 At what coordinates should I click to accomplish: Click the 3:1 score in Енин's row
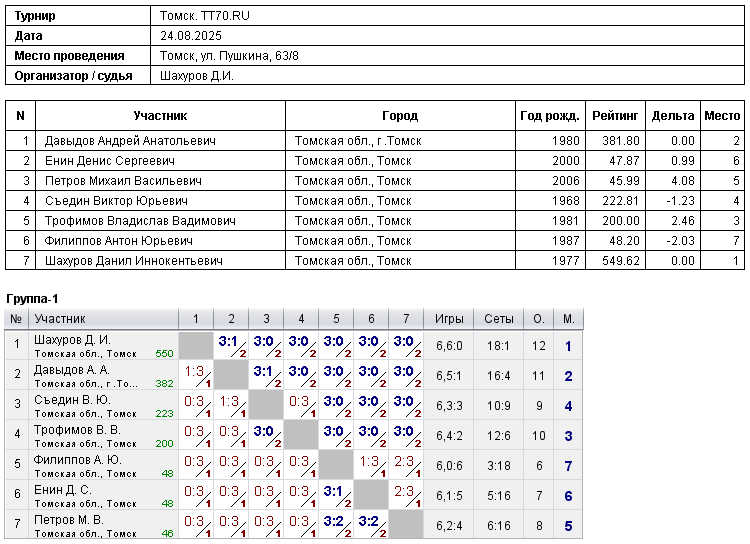[334, 491]
